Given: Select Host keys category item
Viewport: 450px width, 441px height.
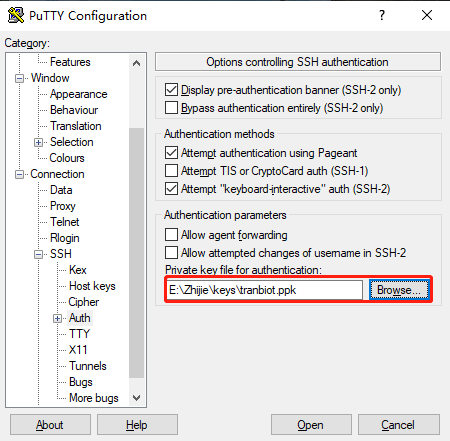Looking at the screenshot, I should [92, 286].
